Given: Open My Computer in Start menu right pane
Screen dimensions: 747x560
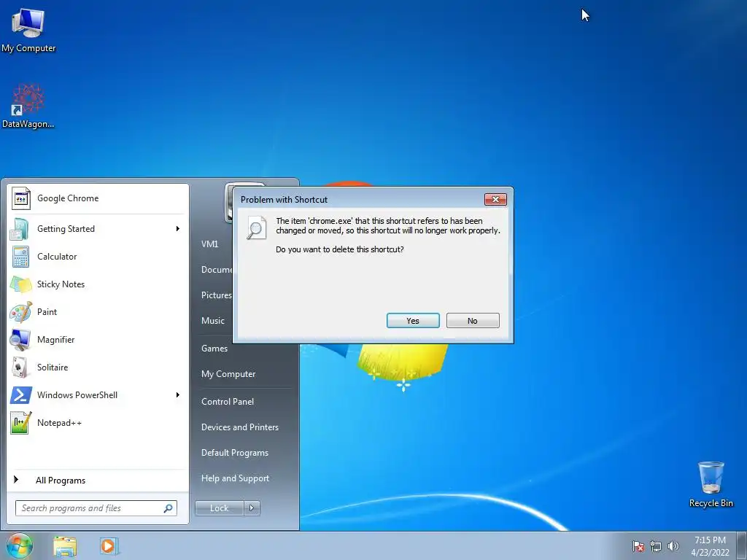Looking at the screenshot, I should (x=228, y=374).
